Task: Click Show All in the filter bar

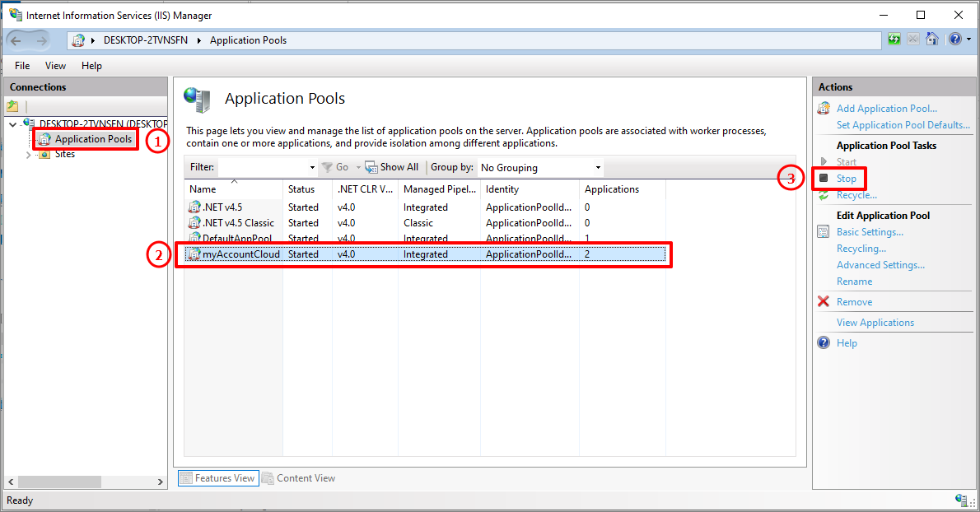Action: click(x=392, y=167)
